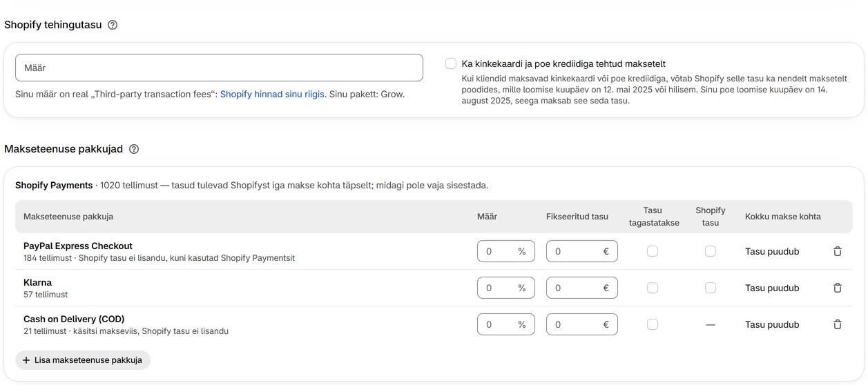Click the Makseteenuse pakkujad section heading

pyautogui.click(x=64, y=149)
